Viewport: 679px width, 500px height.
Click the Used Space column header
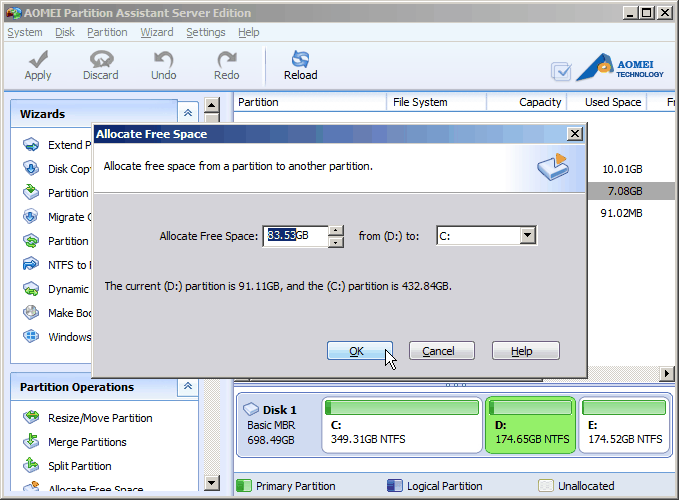pyautogui.click(x=606, y=102)
